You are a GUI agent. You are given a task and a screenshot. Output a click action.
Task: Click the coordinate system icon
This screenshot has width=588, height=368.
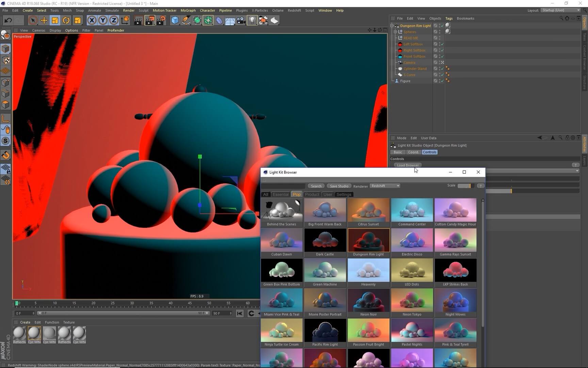(x=125, y=20)
